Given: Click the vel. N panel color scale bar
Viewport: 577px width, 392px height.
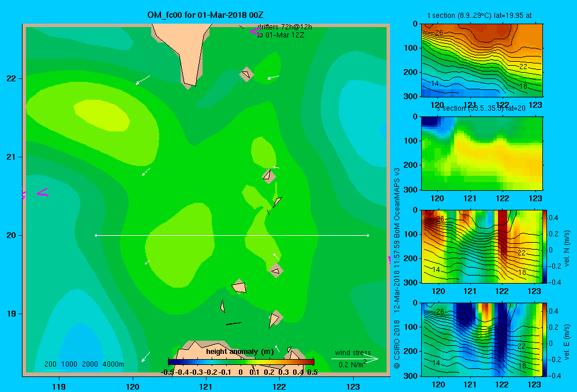Looking at the screenshot, I should tap(545, 246).
